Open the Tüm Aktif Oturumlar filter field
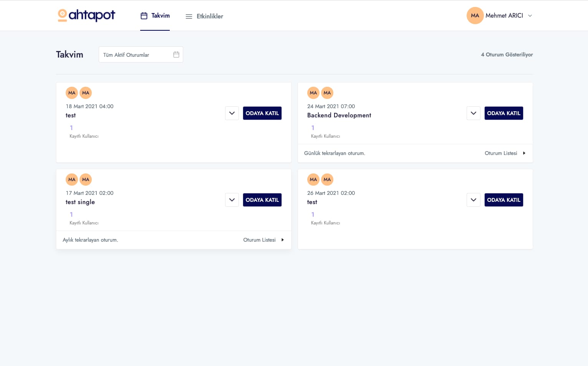This screenshot has width=588, height=366. point(141,54)
